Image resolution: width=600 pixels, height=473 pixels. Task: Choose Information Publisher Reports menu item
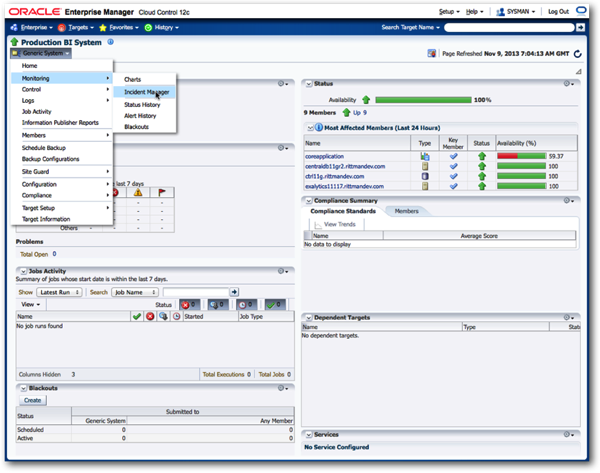coord(60,122)
